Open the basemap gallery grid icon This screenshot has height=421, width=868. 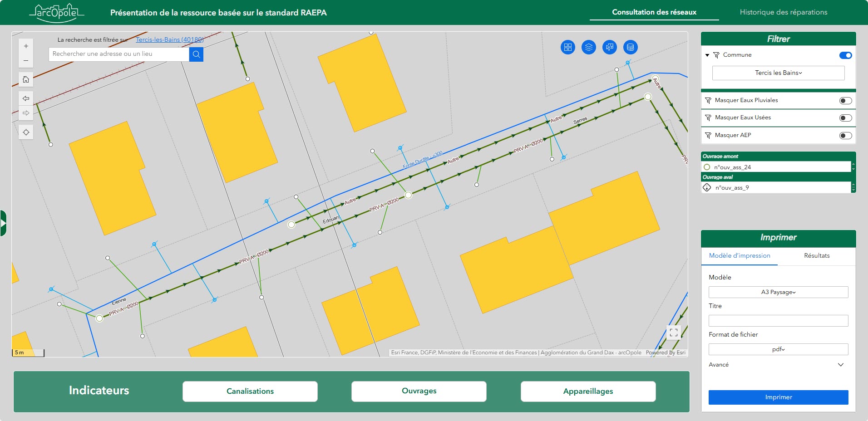click(567, 47)
